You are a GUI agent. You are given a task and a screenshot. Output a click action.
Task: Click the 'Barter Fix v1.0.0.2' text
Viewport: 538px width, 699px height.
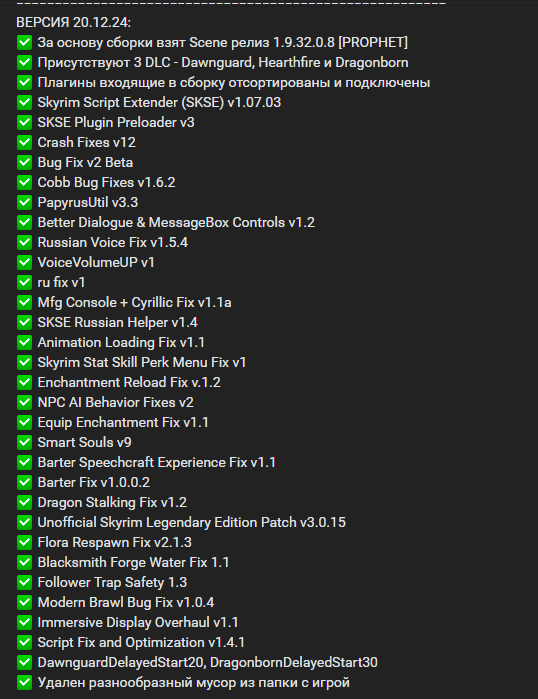(x=94, y=482)
